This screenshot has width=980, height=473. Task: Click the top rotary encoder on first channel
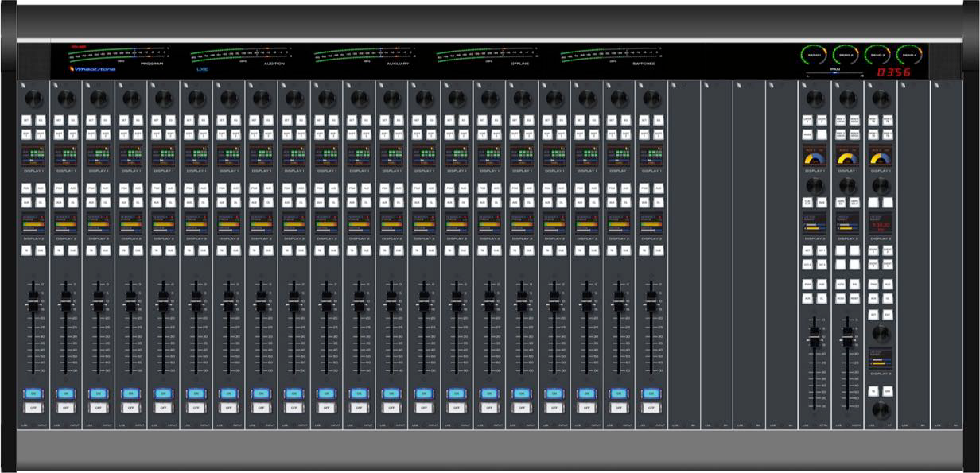33,99
